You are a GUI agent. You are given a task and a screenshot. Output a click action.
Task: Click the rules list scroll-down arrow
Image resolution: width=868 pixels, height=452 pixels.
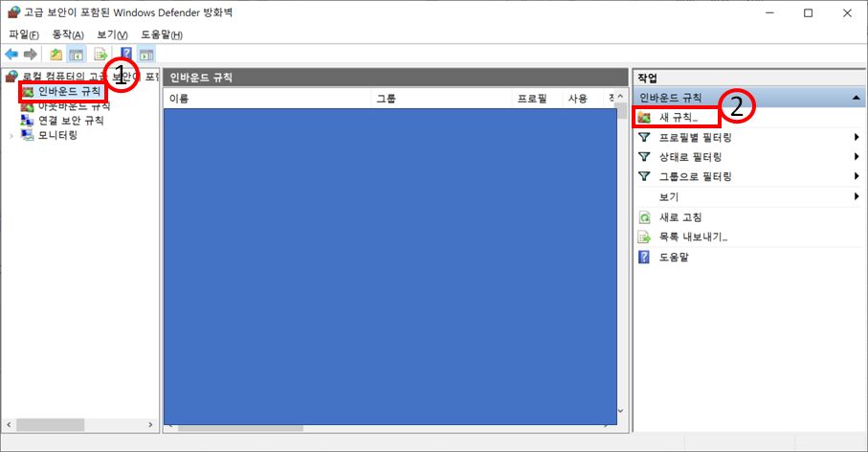click(x=620, y=411)
